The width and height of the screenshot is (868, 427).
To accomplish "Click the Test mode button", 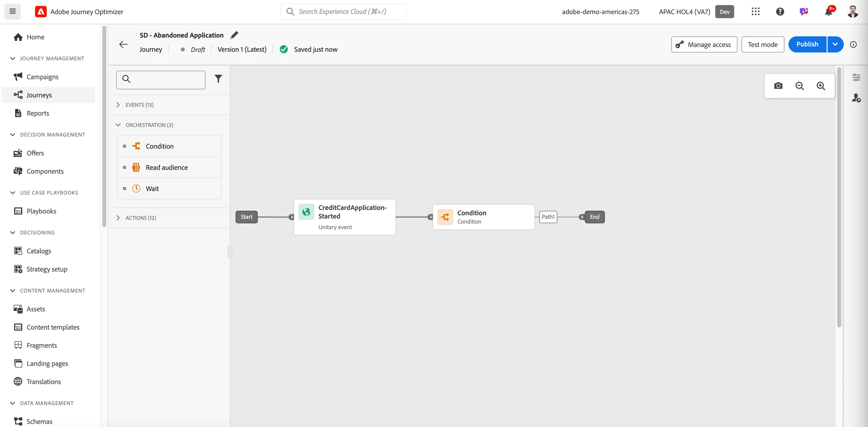I will 762,44.
